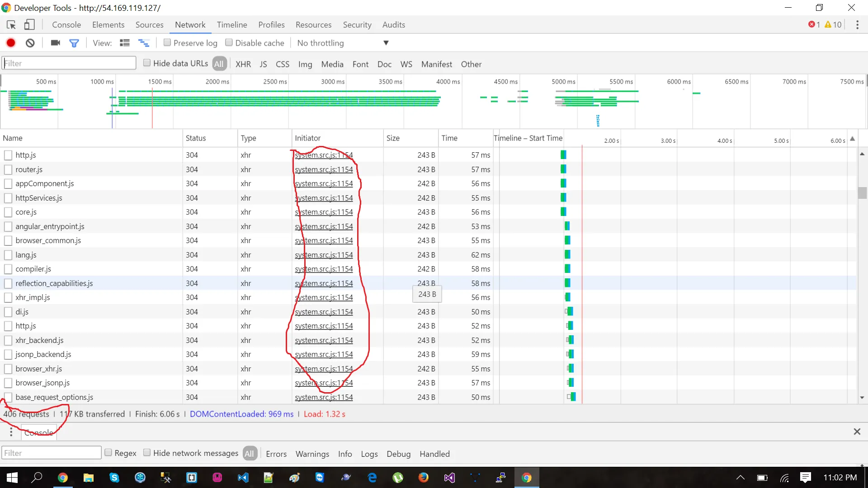Clear the network log
This screenshot has width=868, height=488.
click(x=30, y=43)
